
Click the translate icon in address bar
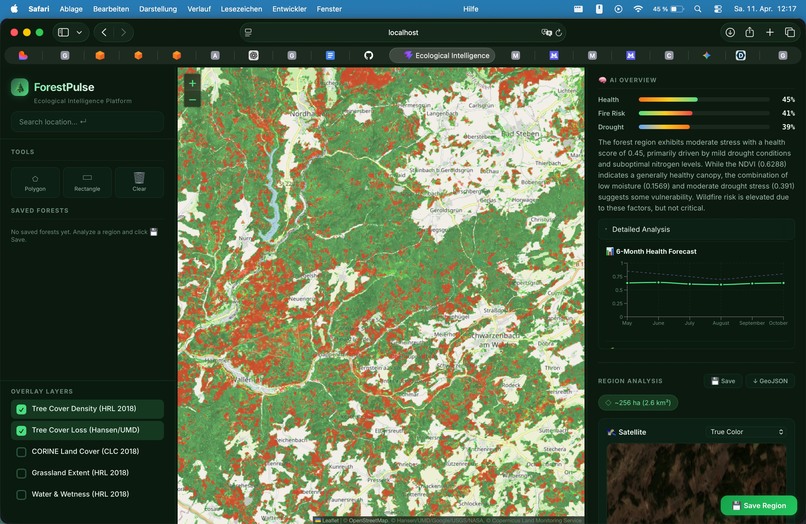546,32
